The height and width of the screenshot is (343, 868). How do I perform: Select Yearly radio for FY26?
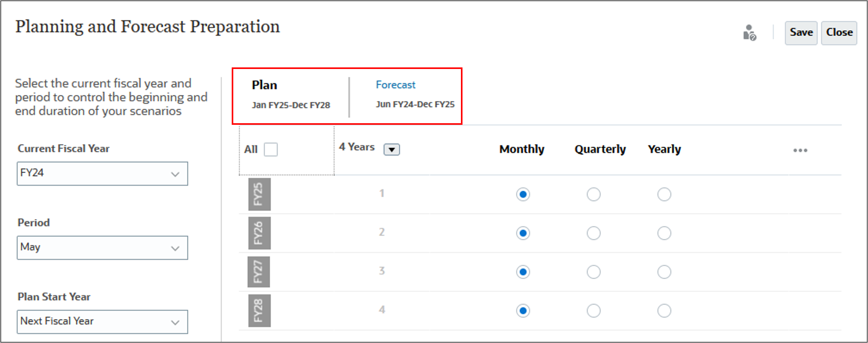pos(664,233)
